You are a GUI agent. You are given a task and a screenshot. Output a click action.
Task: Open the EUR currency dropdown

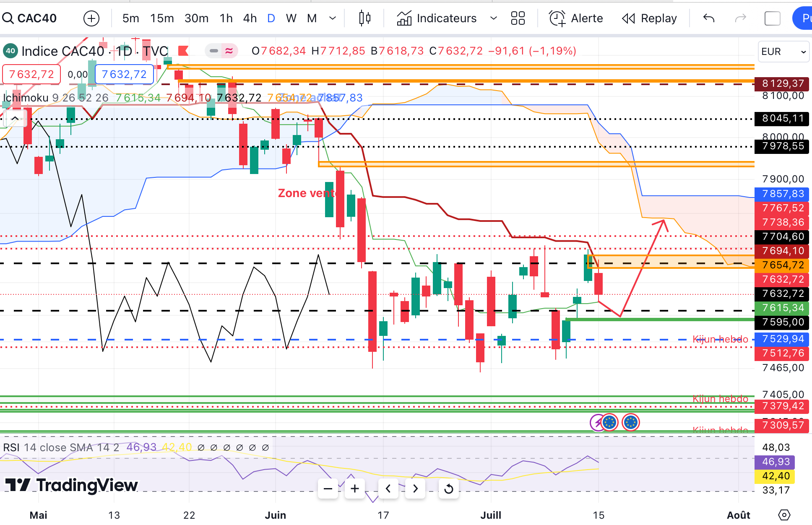(x=783, y=52)
